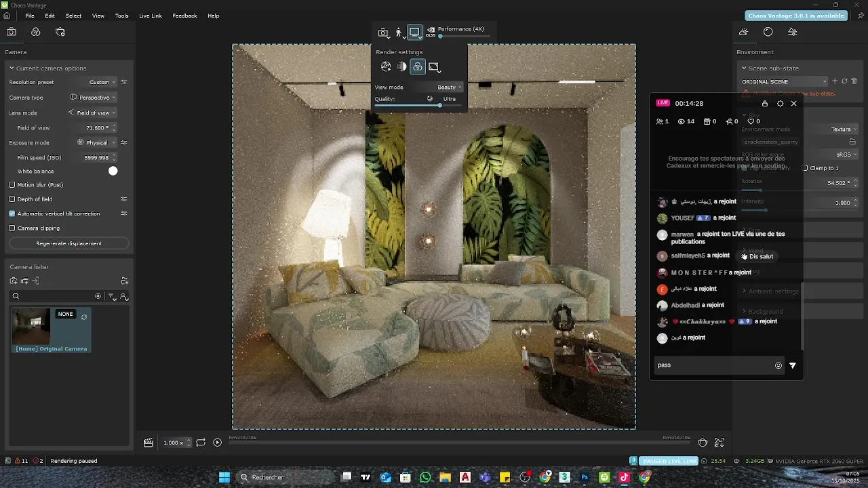Enable Camera clipping checkbox
Image resolution: width=868 pixels, height=488 pixels.
[x=12, y=228]
